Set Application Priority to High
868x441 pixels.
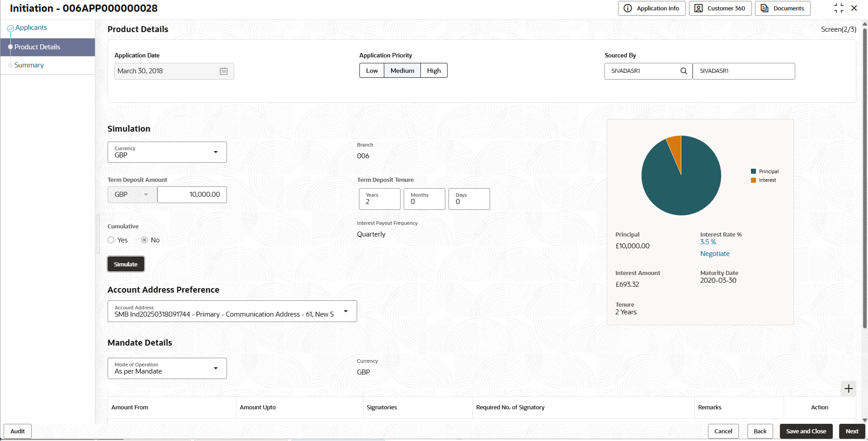[x=434, y=71]
